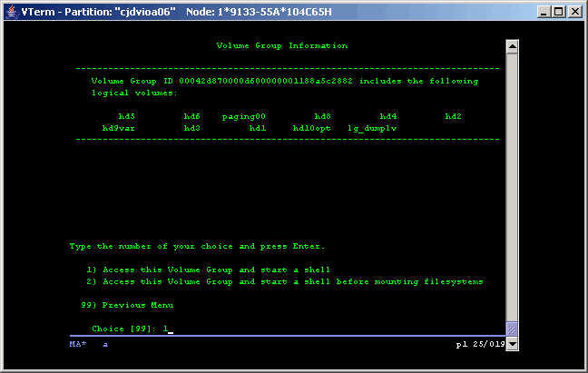588x373 pixels.
Task: Click the cursor position pl 25/019 indicator
Action: click(x=478, y=345)
